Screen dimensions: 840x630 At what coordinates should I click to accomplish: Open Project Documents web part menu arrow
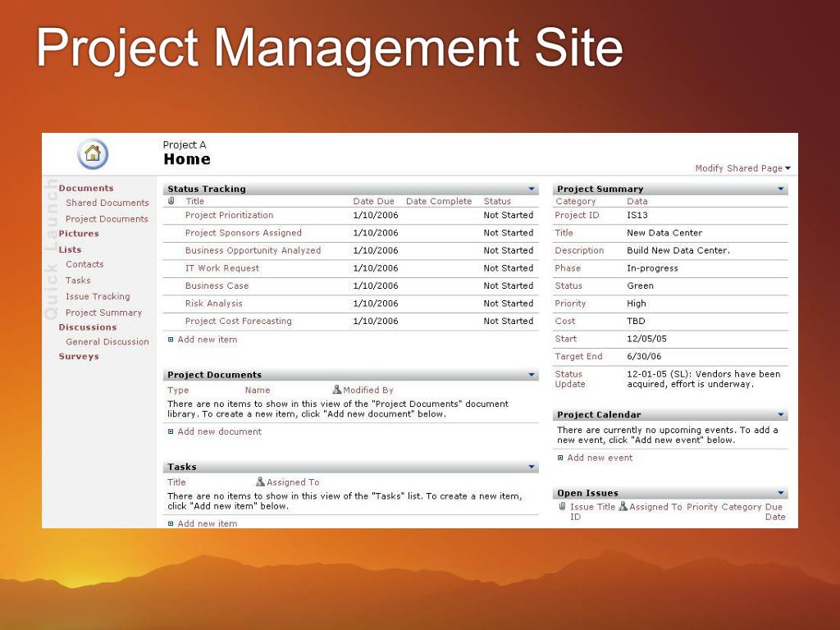click(x=532, y=374)
